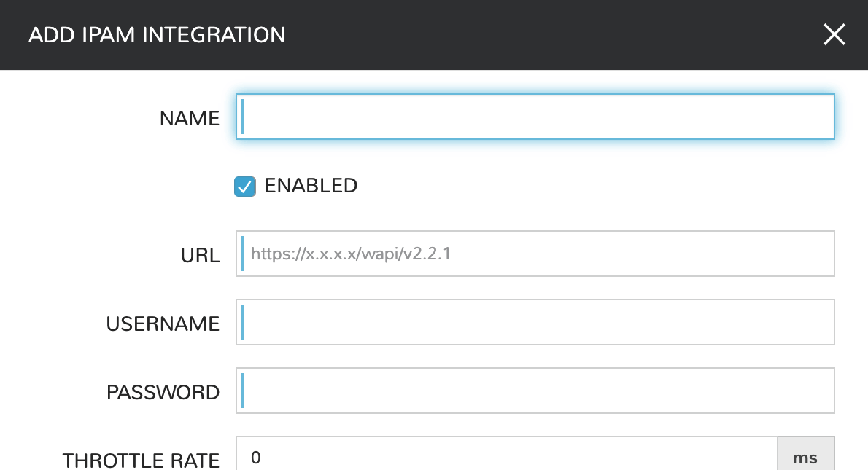
Task: Click the PASSWORD field label
Action: coord(163,392)
